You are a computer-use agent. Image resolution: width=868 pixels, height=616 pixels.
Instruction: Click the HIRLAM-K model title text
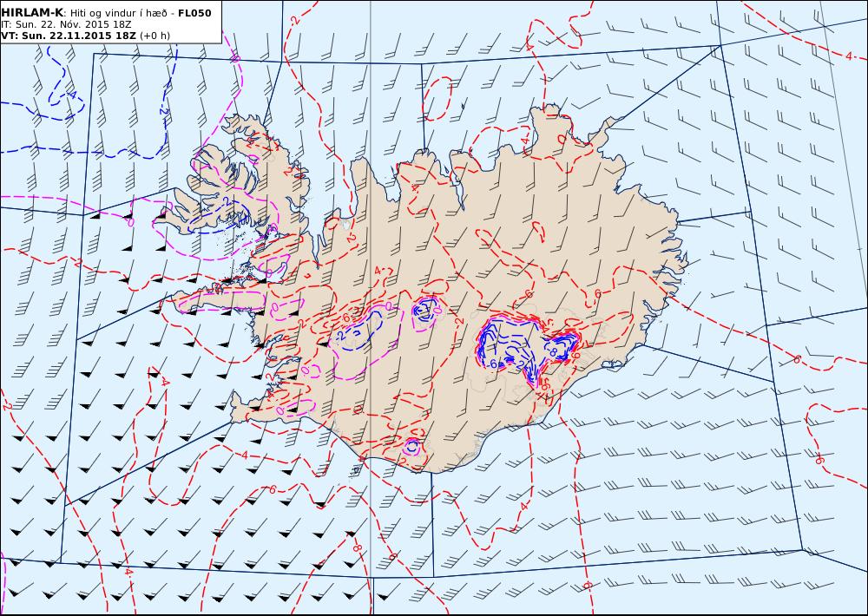[32, 13]
